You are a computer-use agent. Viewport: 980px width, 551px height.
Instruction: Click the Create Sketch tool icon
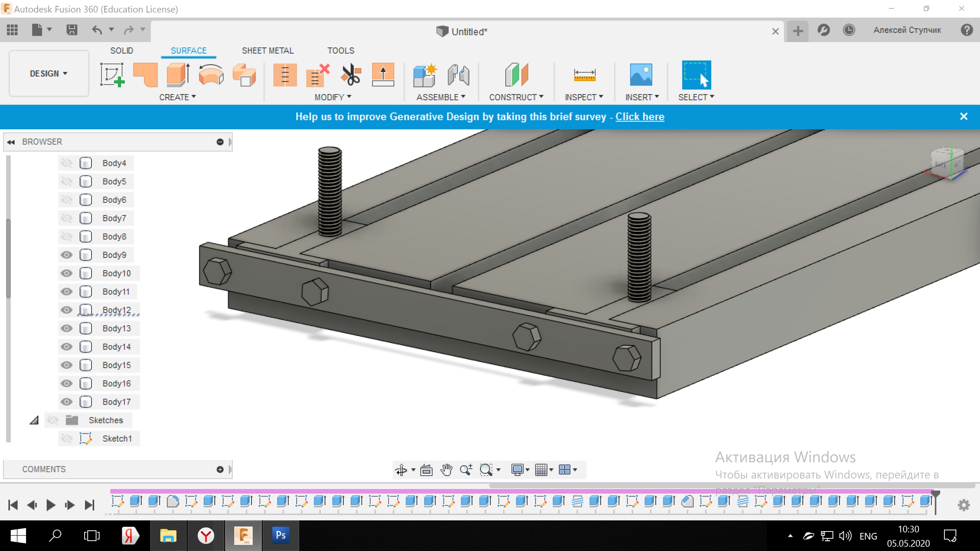click(x=112, y=75)
